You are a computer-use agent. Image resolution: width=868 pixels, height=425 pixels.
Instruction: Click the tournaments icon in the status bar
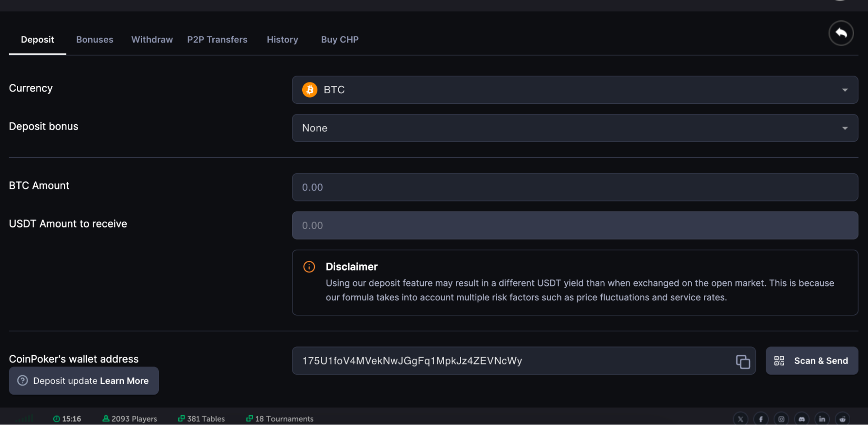tap(249, 418)
